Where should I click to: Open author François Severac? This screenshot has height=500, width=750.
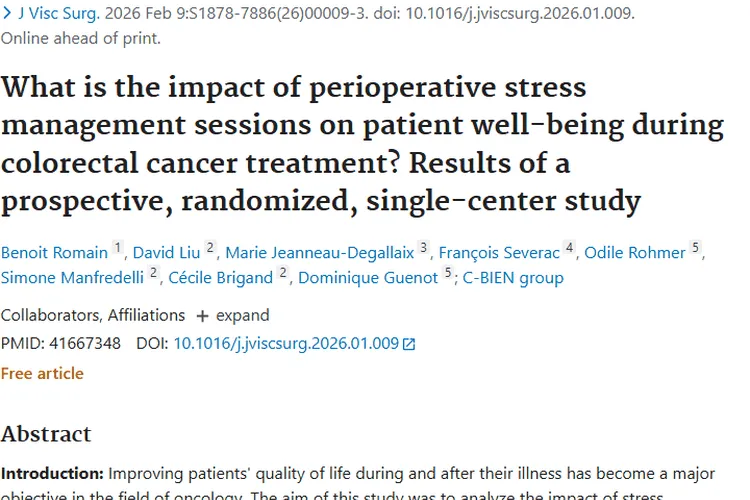[497, 251]
